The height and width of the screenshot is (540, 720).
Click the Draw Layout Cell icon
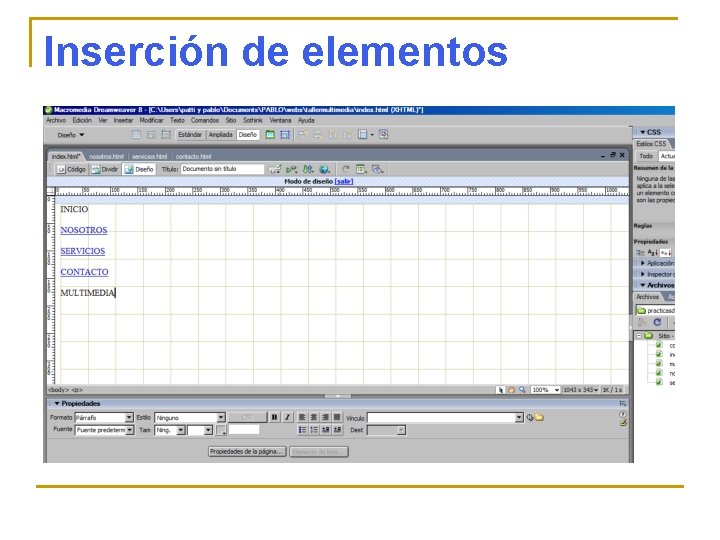pos(285,135)
